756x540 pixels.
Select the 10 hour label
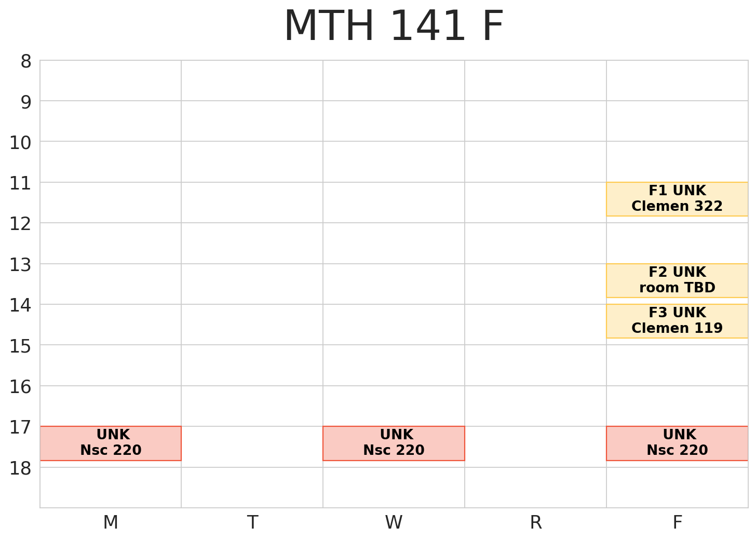tap(21, 143)
